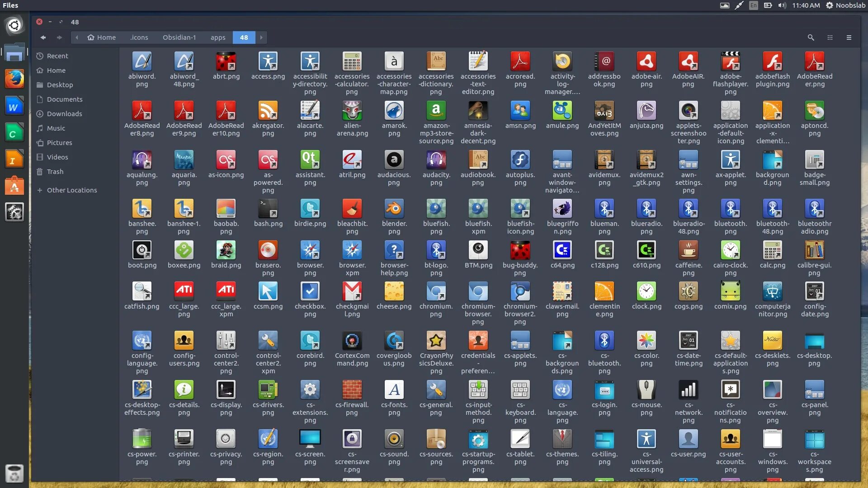This screenshot has width=868, height=488.
Task: Expand the path bar using the right chevron
Action: [x=261, y=38]
